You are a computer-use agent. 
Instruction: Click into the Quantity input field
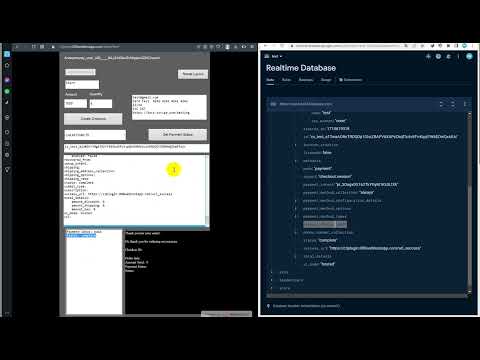(101, 104)
